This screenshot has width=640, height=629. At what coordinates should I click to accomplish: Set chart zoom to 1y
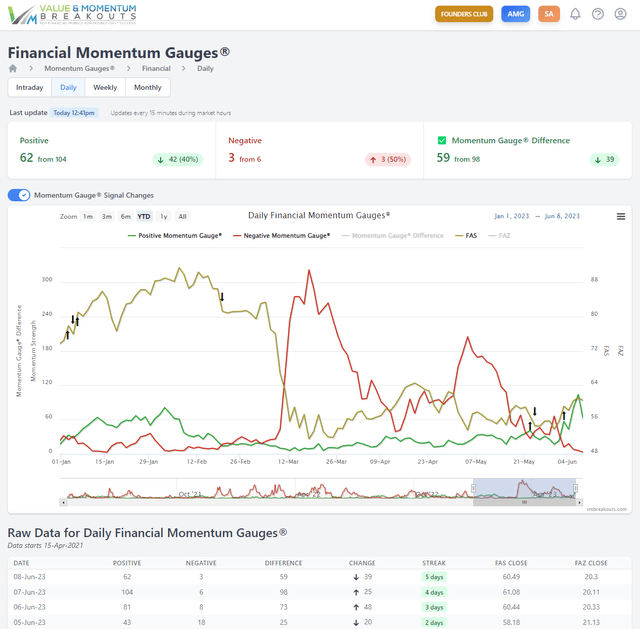pos(164,216)
